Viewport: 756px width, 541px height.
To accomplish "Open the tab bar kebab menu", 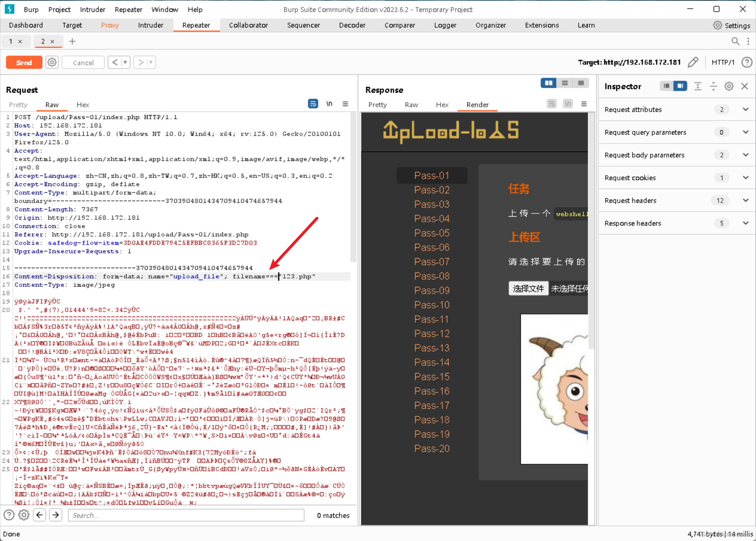I will 748,41.
